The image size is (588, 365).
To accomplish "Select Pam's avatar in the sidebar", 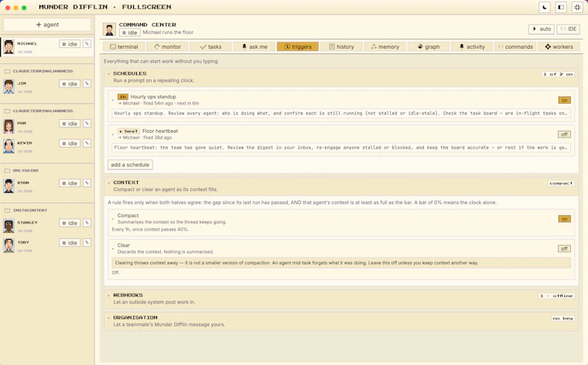I will coord(9,126).
